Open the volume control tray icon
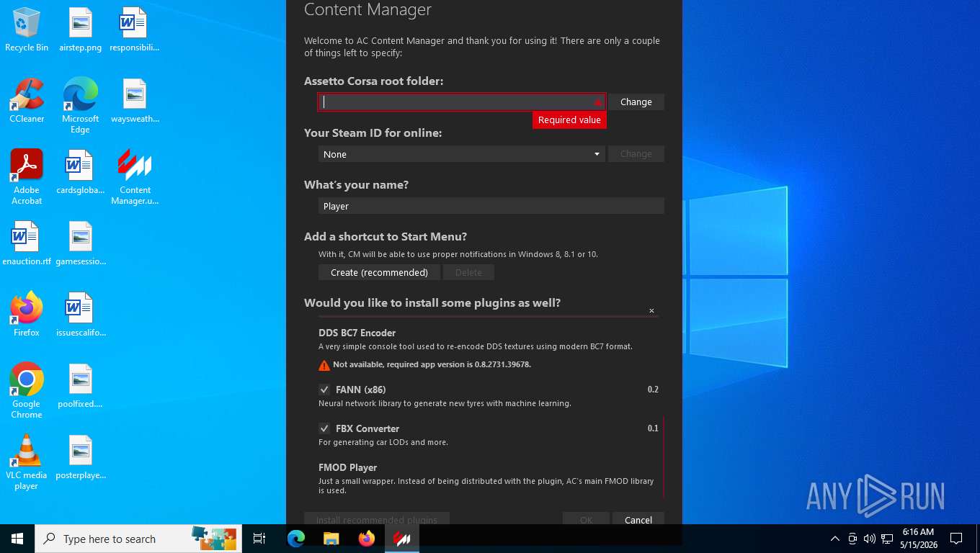This screenshot has height=553, width=980. click(870, 539)
